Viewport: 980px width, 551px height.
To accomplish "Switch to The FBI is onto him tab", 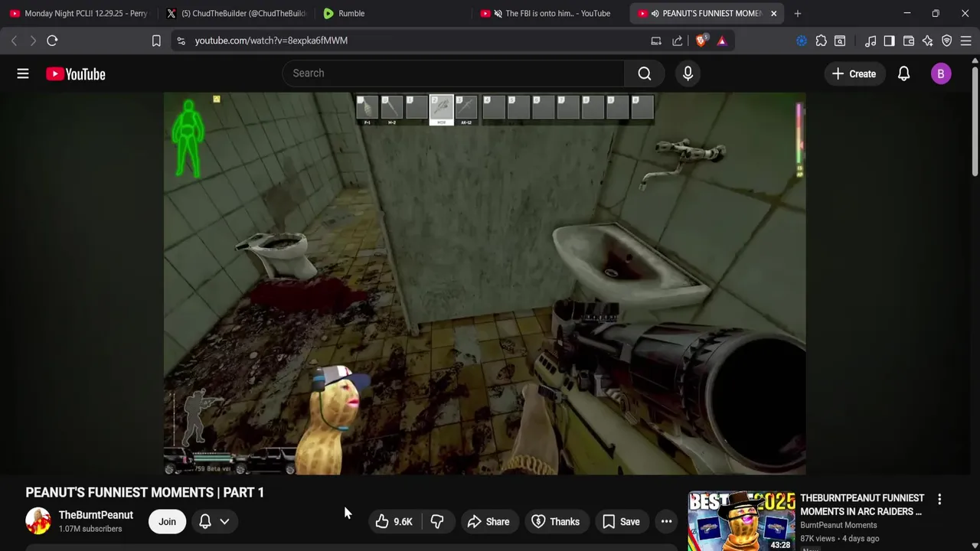I will pos(549,13).
